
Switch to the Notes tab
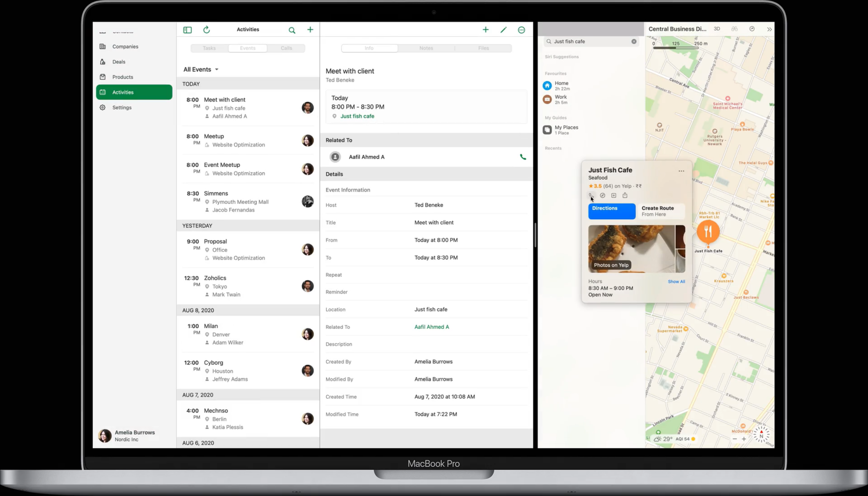[x=426, y=48]
